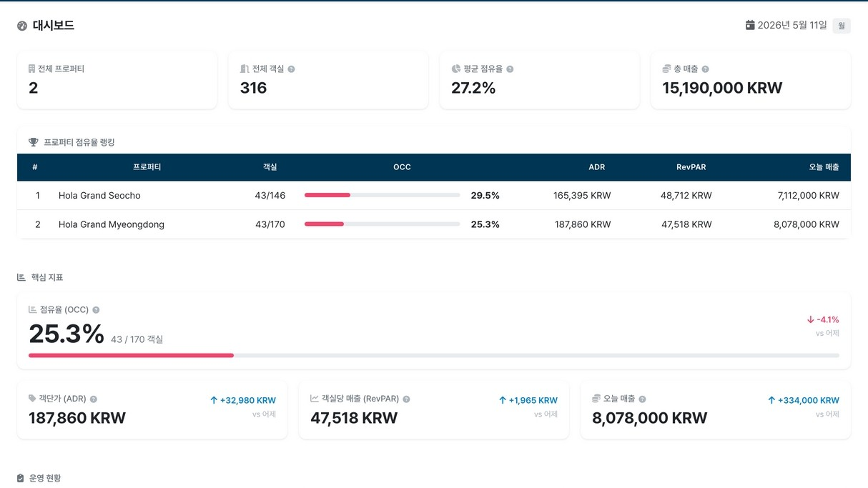Click the 43/146 rooms cell

270,195
